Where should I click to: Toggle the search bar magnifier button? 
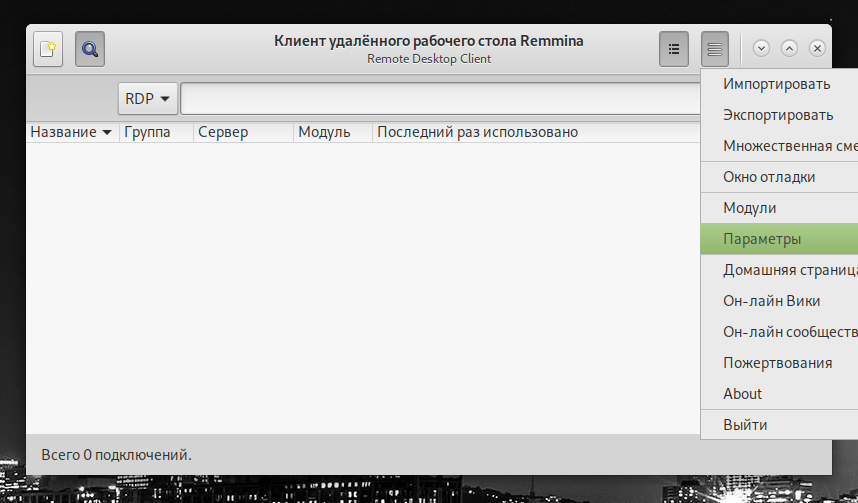point(90,49)
